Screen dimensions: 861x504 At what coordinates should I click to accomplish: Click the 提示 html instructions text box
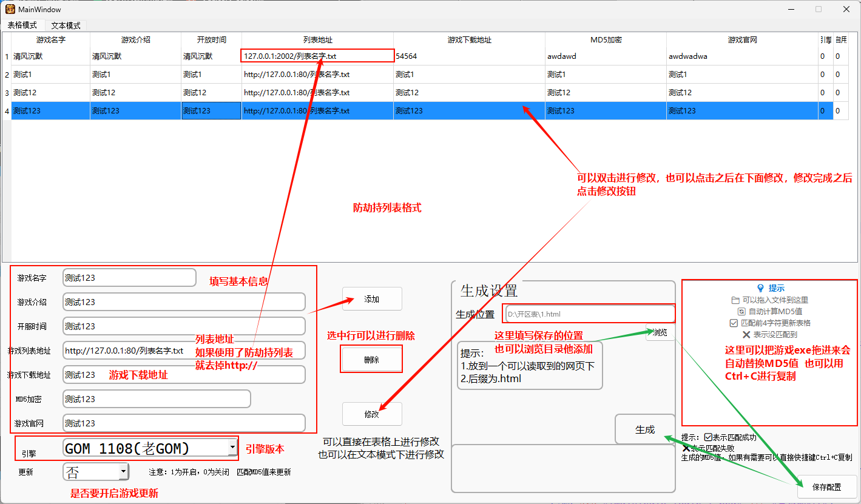coord(530,366)
